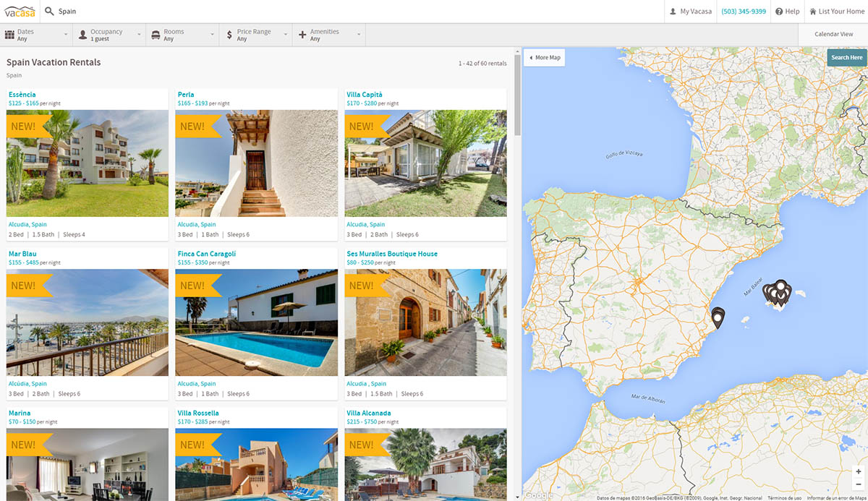The width and height of the screenshot is (868, 501).
Task: Click the NEW badge on Essència
Action: (27, 126)
